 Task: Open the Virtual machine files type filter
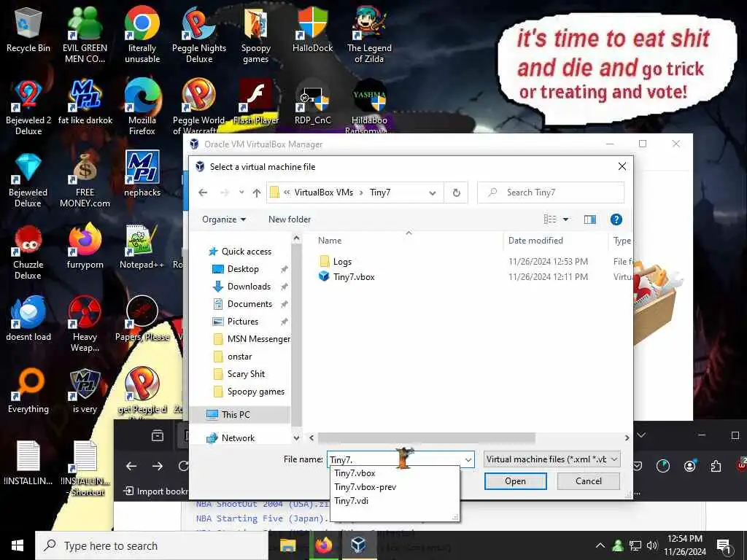coord(551,459)
